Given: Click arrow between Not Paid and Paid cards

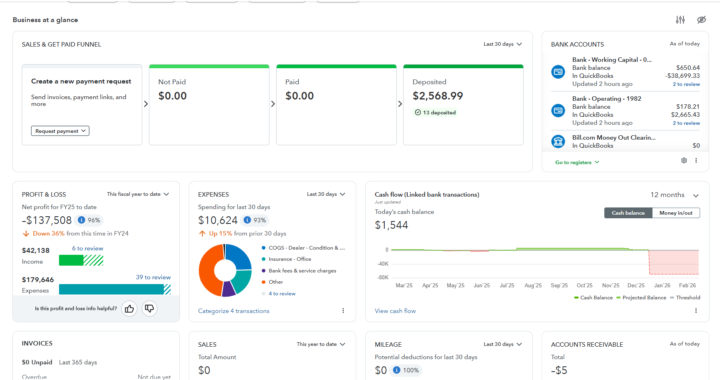Looking at the screenshot, I should coord(273,104).
